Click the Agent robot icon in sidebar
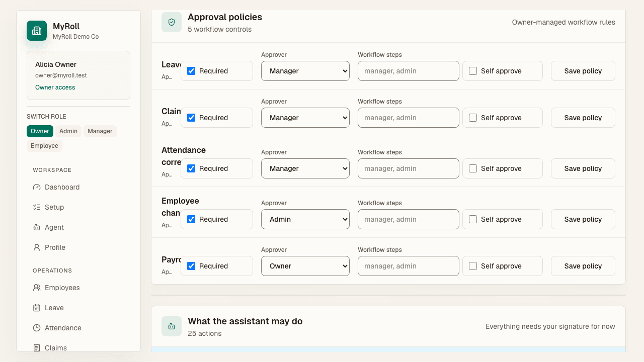This screenshot has height=362, width=644. 37,227
